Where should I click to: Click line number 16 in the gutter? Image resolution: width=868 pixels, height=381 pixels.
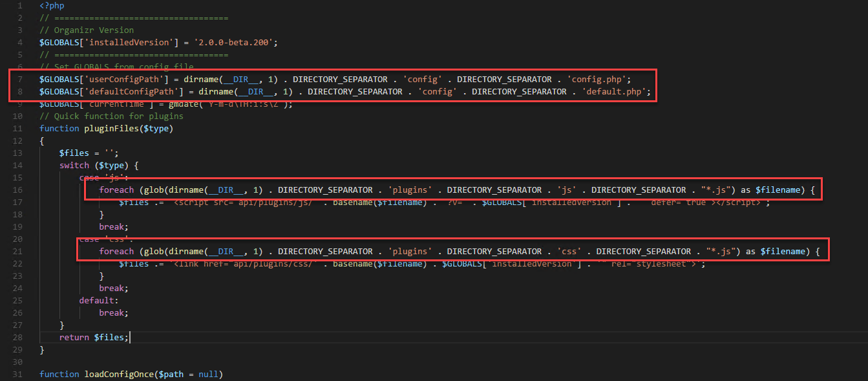(x=18, y=190)
